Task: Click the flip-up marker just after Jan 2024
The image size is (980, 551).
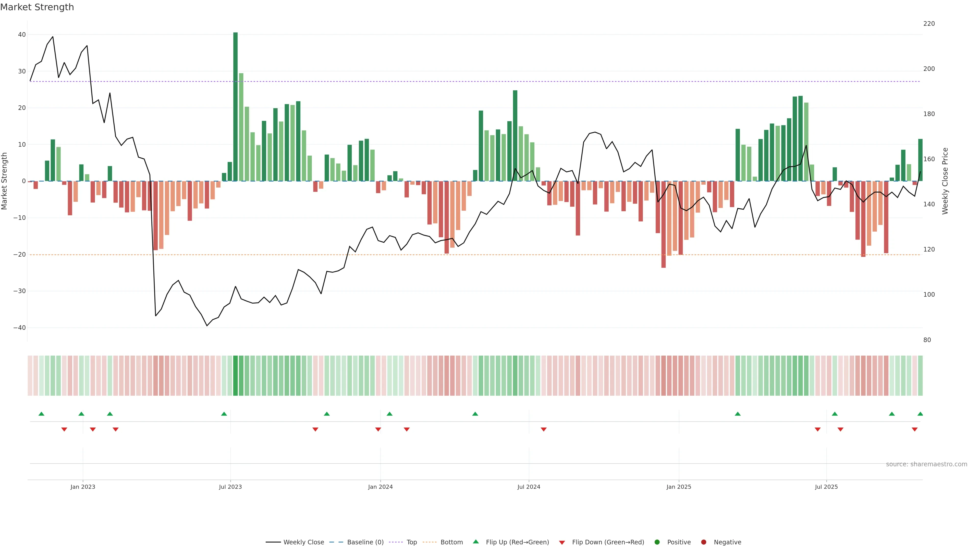Action: click(389, 414)
